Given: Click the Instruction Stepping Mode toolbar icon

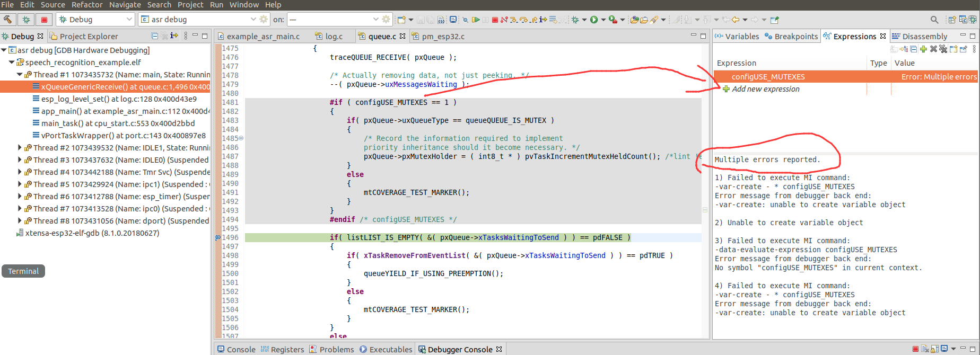Looking at the screenshot, I should pos(543,20).
